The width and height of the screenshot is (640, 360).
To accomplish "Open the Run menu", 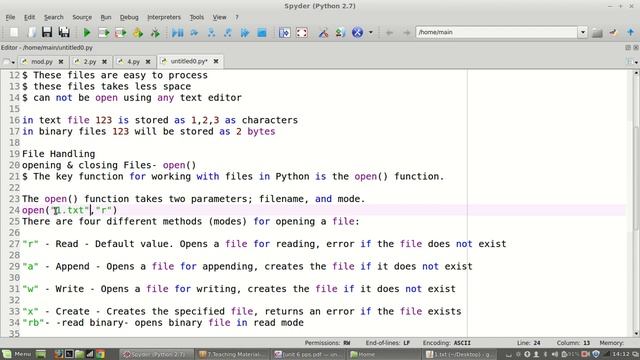I will pos(106,17).
